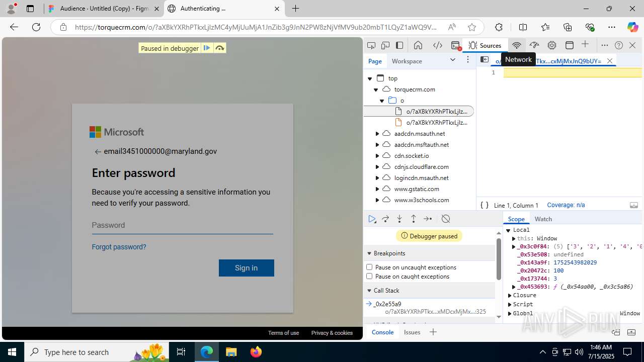Open the Issues drawer tab
Viewport: 644px width, 362px height.
coord(412,332)
